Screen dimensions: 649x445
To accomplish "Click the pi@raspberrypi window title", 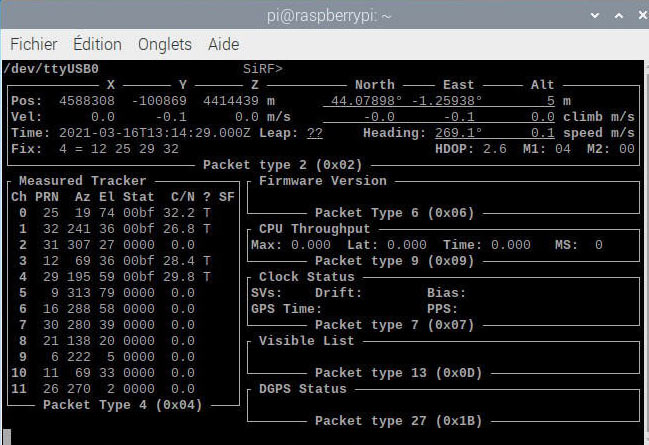I will [329, 16].
